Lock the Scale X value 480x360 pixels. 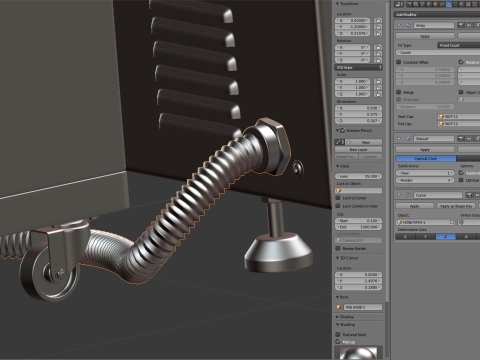378,81
